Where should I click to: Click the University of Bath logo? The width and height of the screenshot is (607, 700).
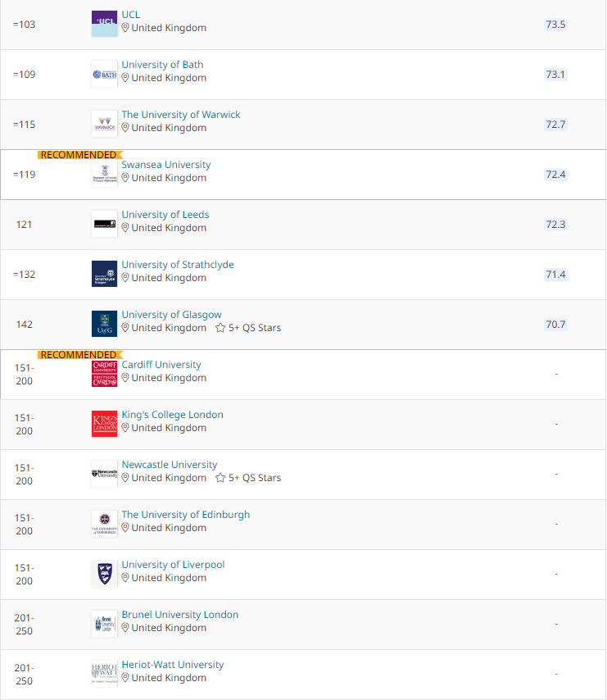[x=104, y=74]
